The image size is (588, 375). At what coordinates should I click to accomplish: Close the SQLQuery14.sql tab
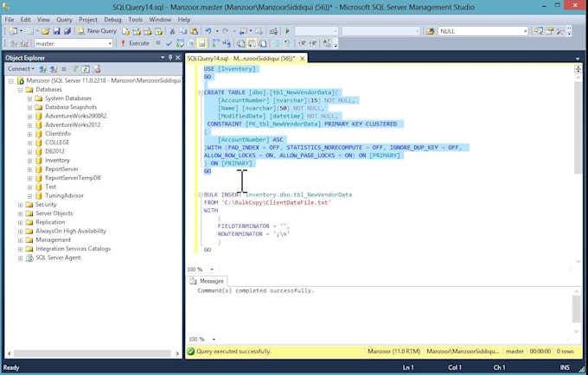tap(302, 59)
